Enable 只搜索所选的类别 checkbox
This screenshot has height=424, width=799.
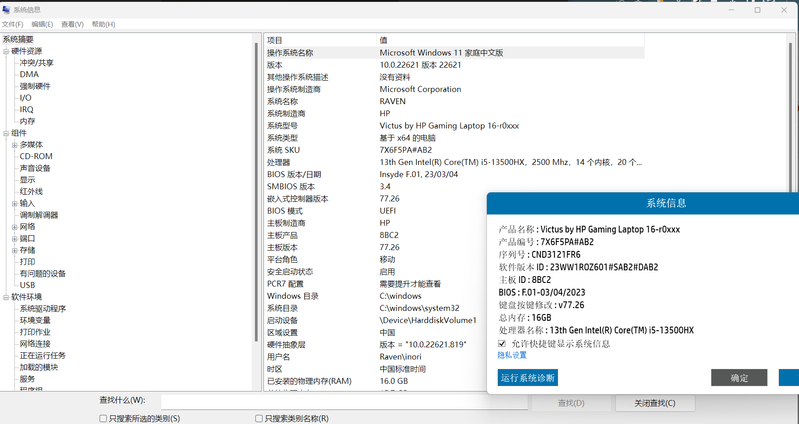[104, 419]
